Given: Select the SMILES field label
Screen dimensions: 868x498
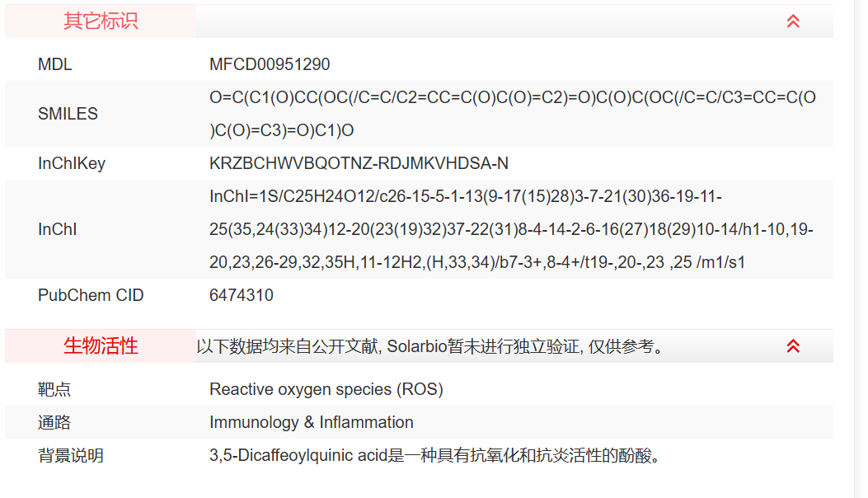Looking at the screenshot, I should pyautogui.click(x=68, y=114).
